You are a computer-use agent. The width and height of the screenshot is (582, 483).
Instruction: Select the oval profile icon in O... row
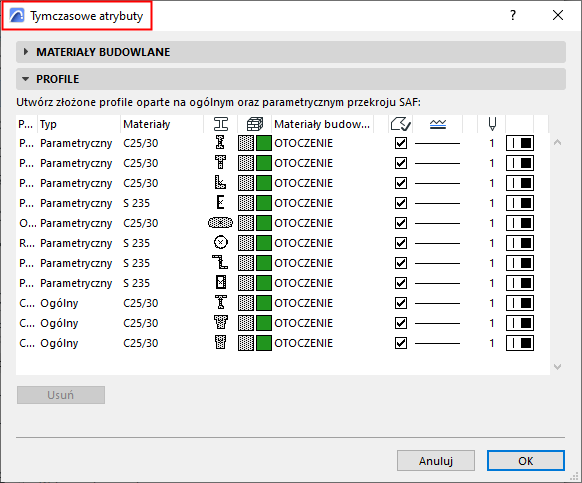pos(220,223)
